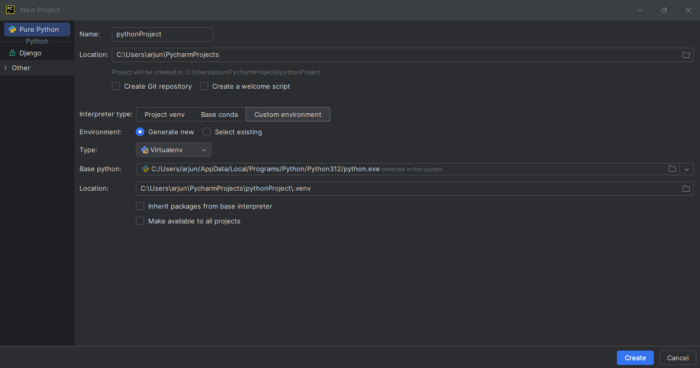Click the Virtualenv python icon in Type
Viewport: 700px width, 368px height.
(145, 150)
